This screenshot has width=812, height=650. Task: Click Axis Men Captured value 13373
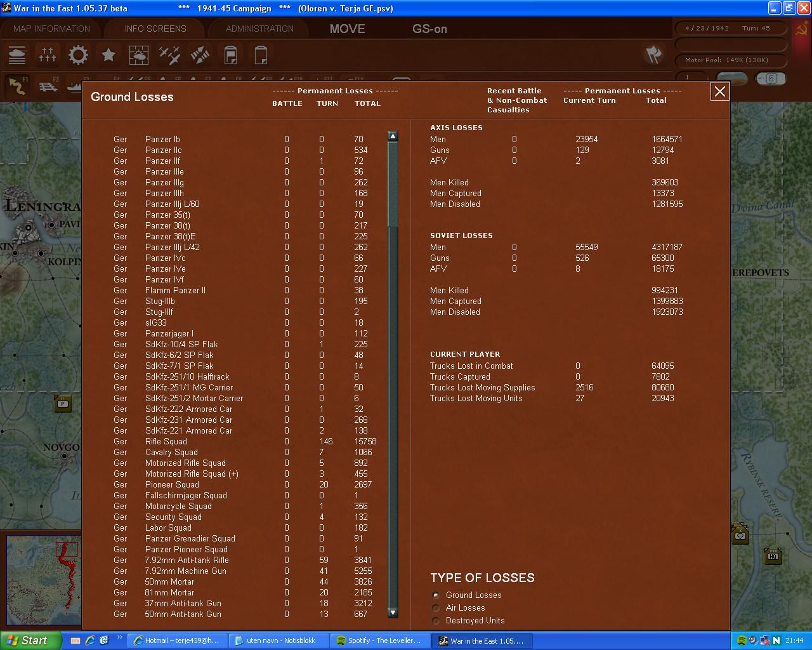pos(663,194)
